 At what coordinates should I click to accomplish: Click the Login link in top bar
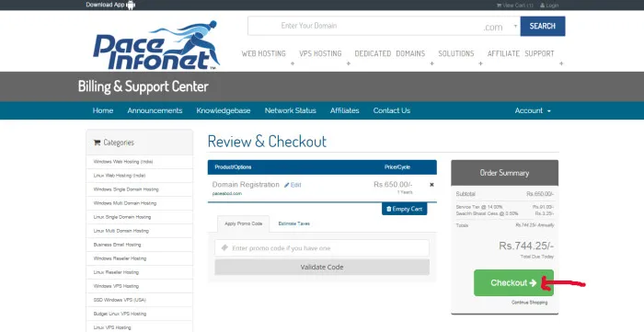point(549,6)
